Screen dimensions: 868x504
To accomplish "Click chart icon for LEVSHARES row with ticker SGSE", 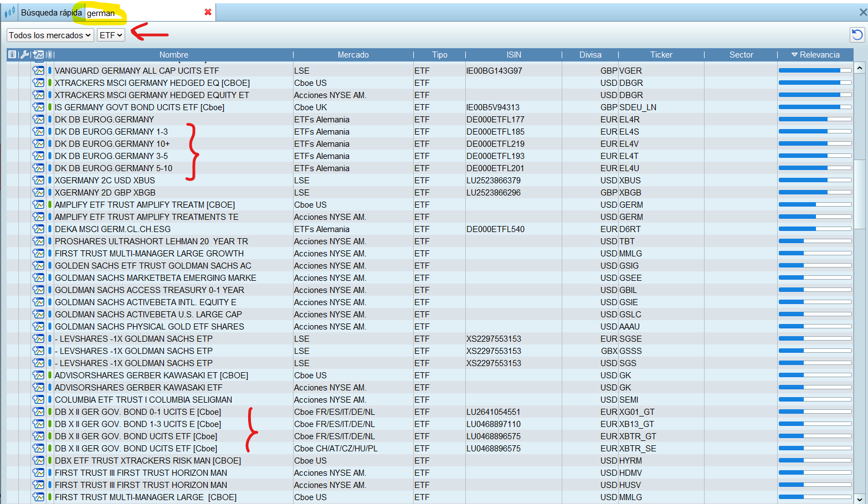I will pyautogui.click(x=38, y=338).
